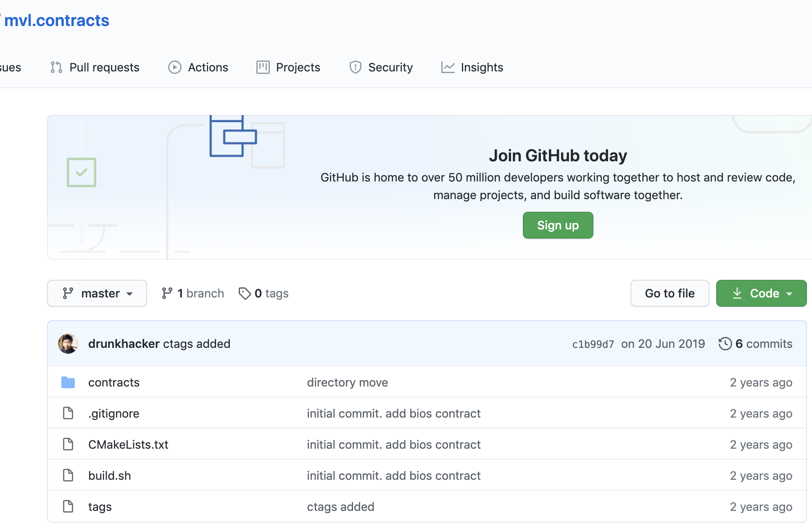812x526 pixels.
Task: Click drunkhacker's avatar image
Action: 68,344
